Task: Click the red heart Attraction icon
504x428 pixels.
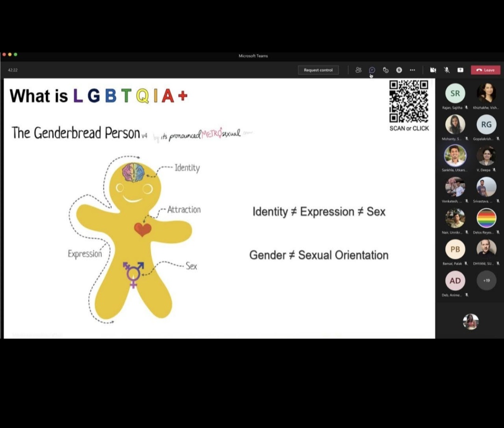Action: pyautogui.click(x=143, y=229)
